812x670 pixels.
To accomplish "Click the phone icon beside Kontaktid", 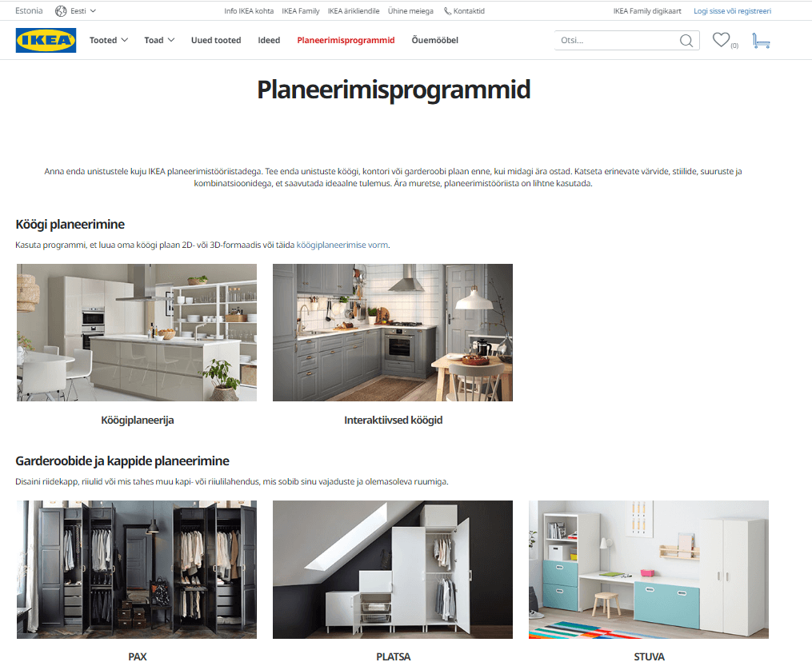I will pos(447,11).
